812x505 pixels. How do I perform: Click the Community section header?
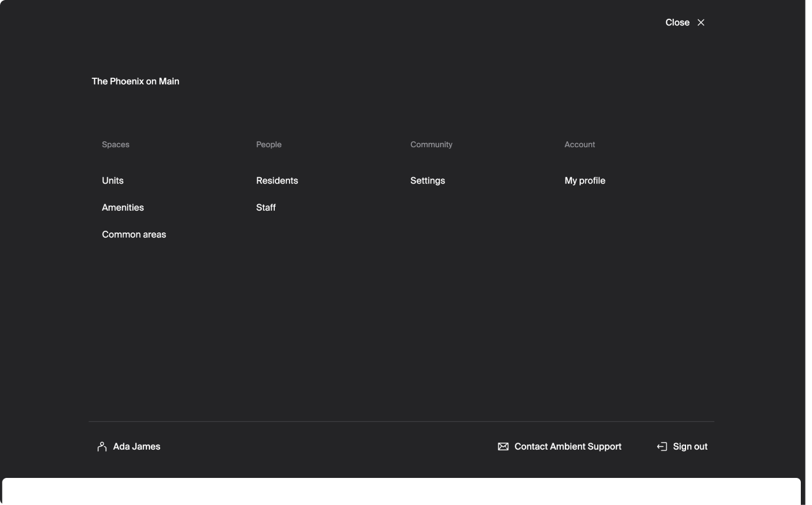click(431, 144)
